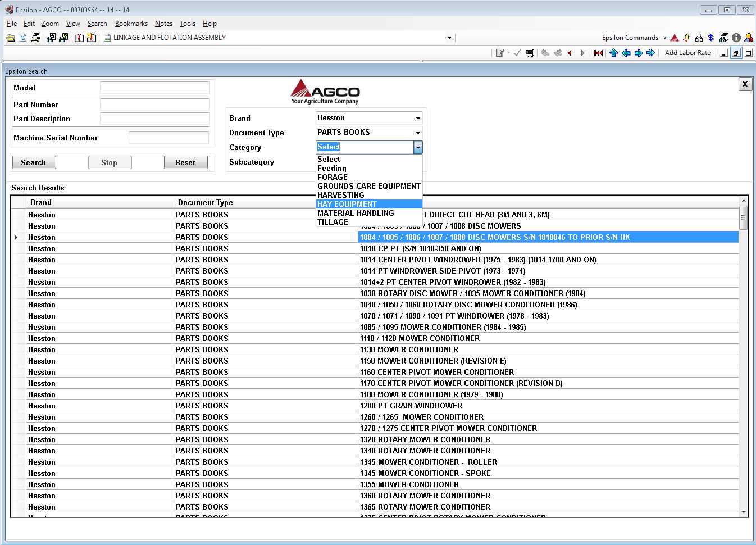Click the yellow stacked documents command icon
Image resolution: width=756 pixels, height=545 pixels.
pos(687,38)
